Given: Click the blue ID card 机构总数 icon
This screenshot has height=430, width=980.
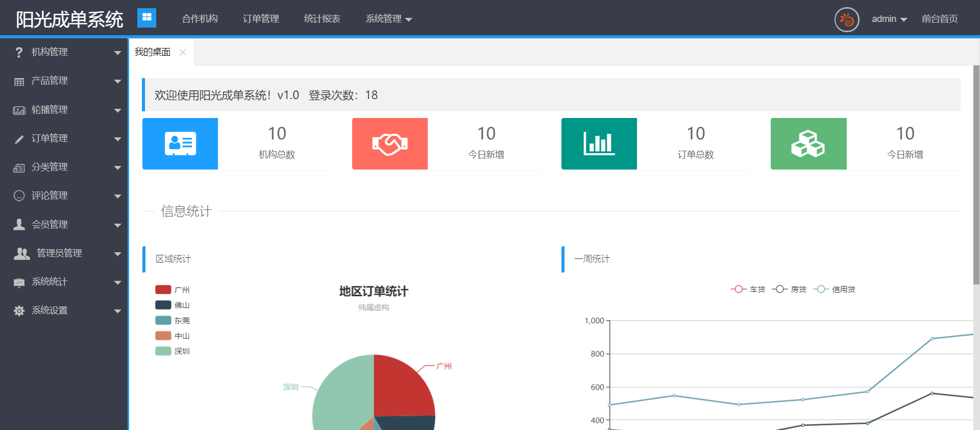Looking at the screenshot, I should 180,144.
